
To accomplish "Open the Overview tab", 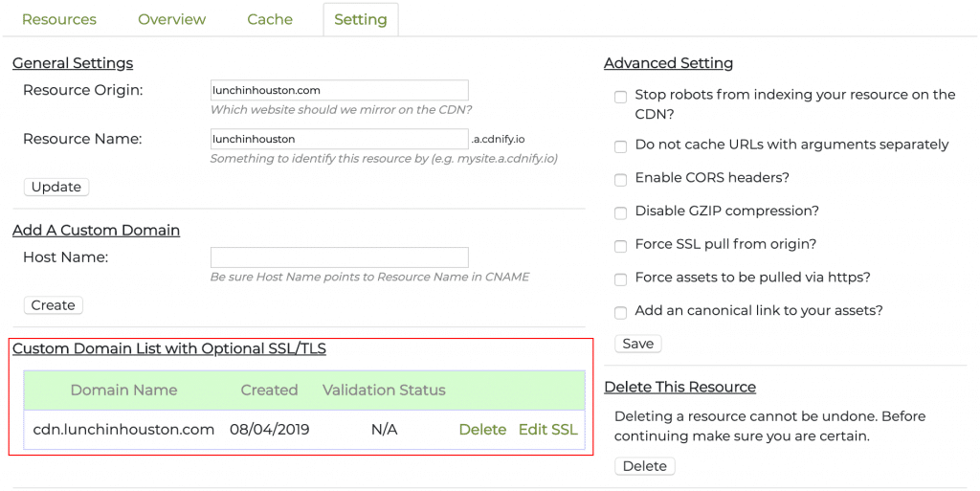I will pyautogui.click(x=171, y=19).
